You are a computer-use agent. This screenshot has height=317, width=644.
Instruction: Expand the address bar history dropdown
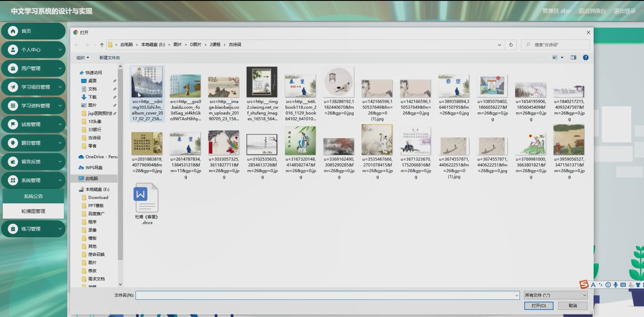pos(499,45)
